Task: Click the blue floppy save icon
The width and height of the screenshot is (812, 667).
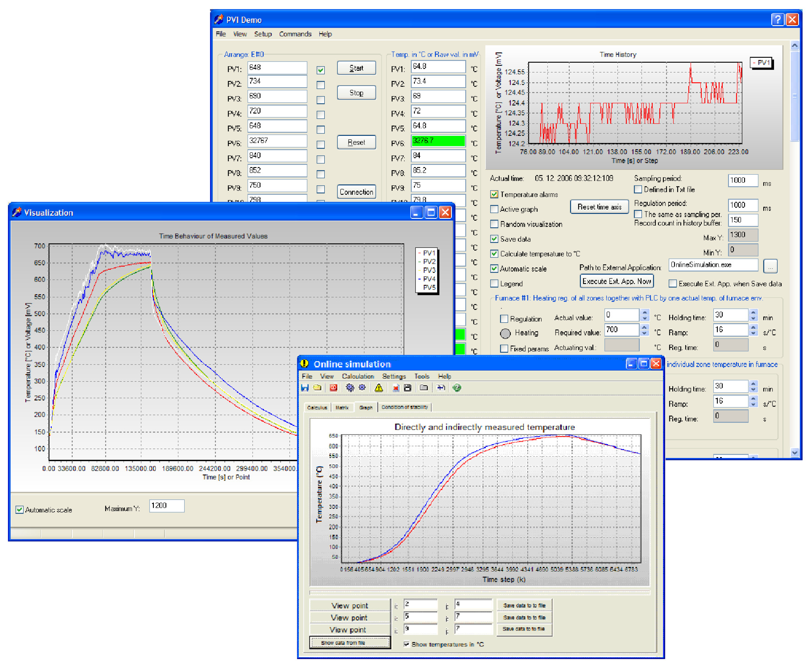Action: point(305,388)
